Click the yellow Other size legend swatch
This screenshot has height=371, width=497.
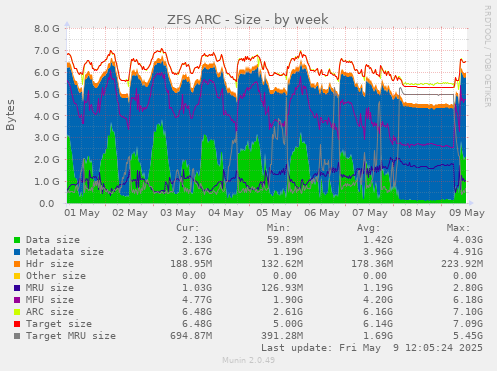coord(17,276)
